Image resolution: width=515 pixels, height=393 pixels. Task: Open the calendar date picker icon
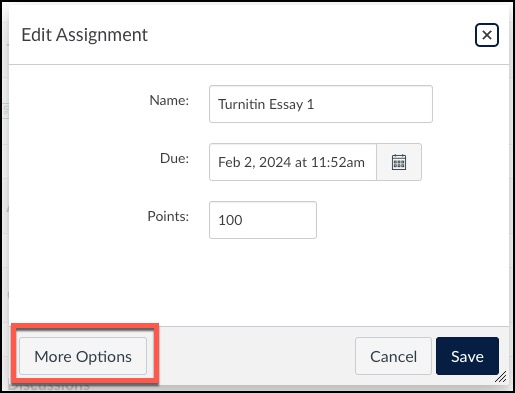click(x=399, y=162)
